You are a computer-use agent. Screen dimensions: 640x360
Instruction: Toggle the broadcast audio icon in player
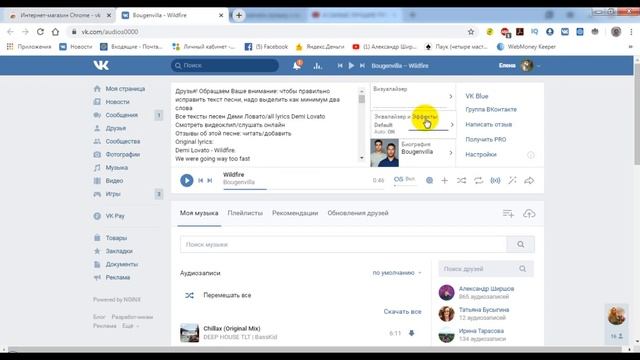point(495,180)
